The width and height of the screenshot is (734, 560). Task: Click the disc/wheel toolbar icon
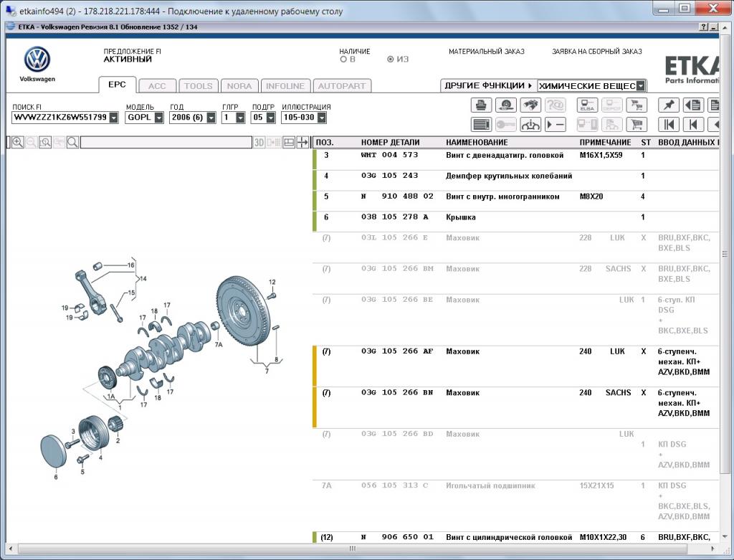click(x=505, y=105)
